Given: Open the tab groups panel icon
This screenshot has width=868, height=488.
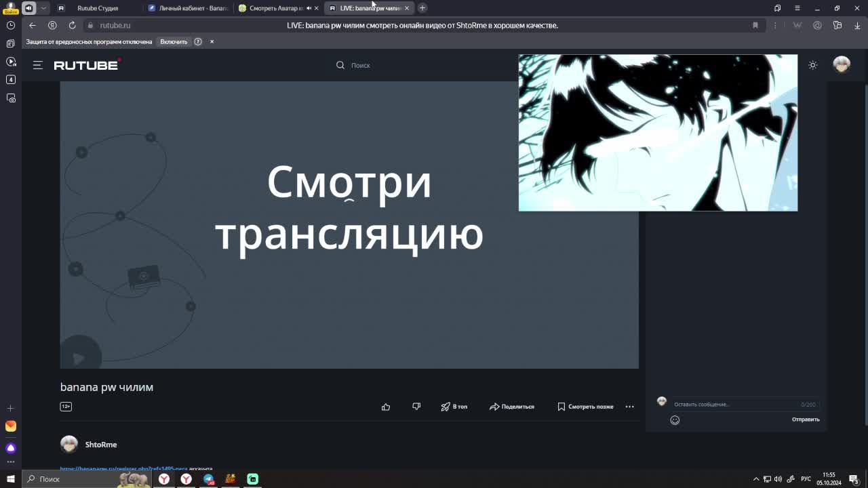Looking at the screenshot, I should click(x=778, y=8).
